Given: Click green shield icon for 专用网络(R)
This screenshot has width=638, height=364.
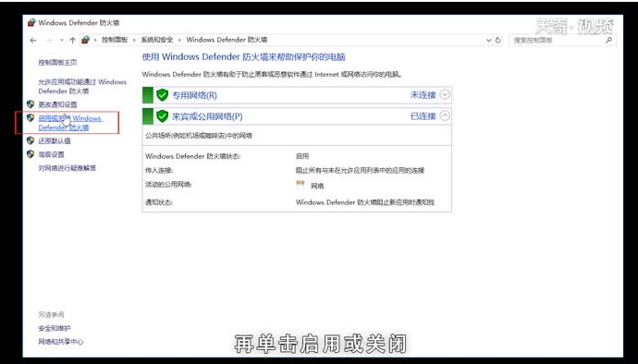Looking at the screenshot, I should click(162, 95).
